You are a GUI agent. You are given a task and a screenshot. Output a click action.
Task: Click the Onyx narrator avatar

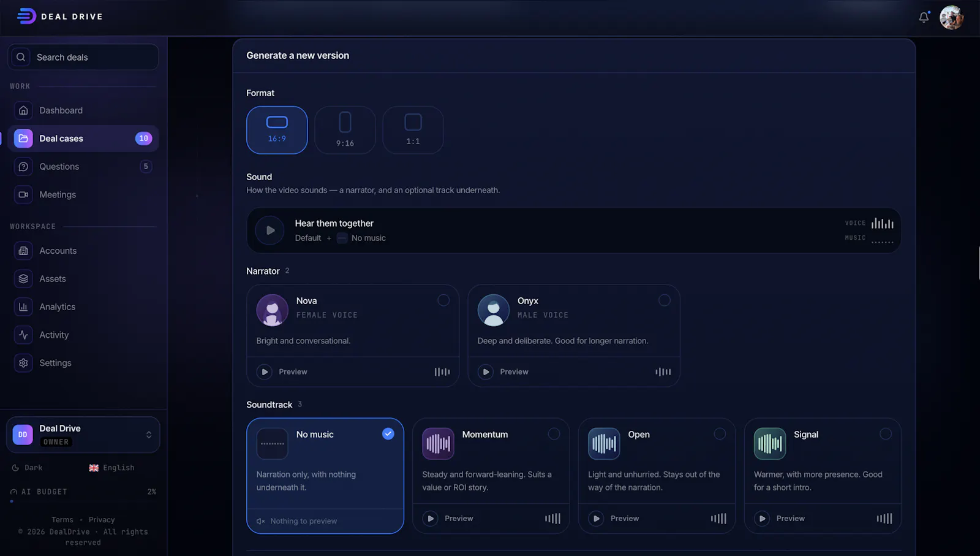[x=494, y=310]
